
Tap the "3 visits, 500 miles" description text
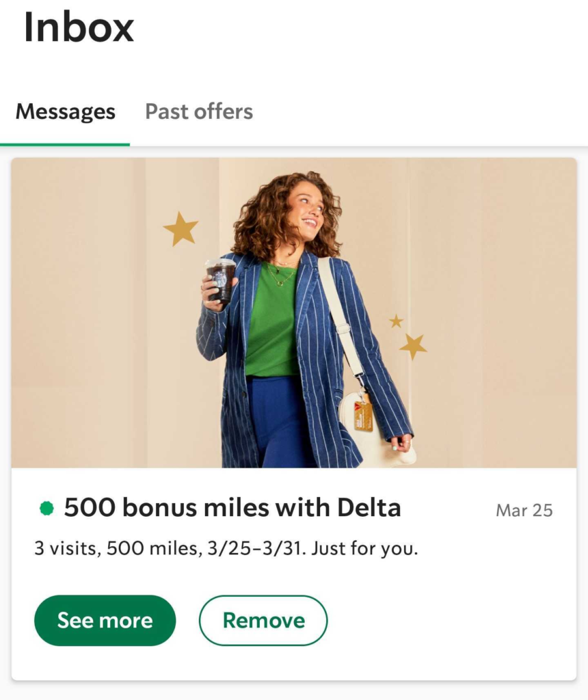point(226,548)
